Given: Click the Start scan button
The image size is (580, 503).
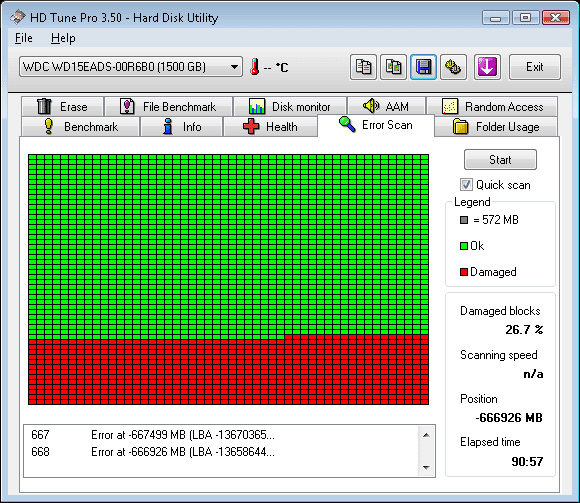Looking at the screenshot, I should tap(500, 160).
